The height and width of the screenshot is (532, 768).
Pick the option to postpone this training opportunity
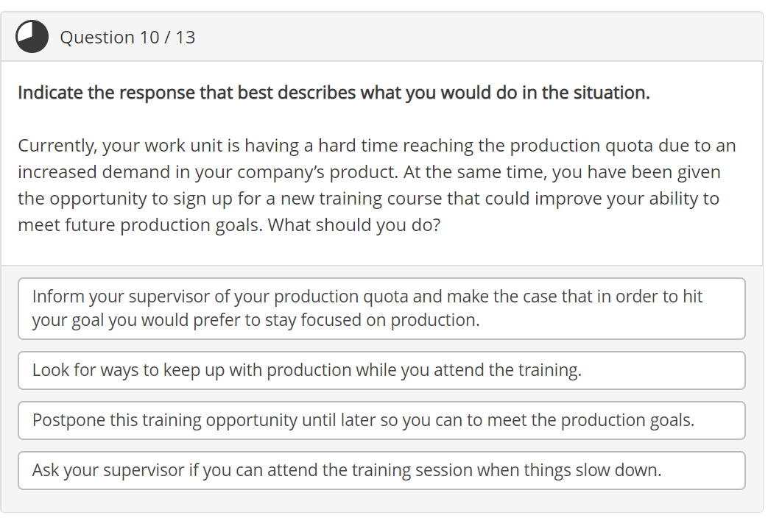tap(381, 420)
